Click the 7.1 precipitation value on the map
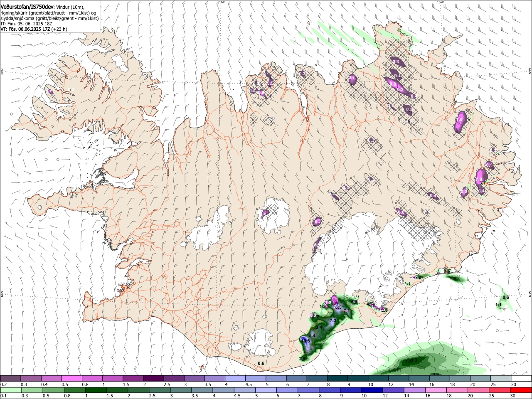 click(x=347, y=311)
